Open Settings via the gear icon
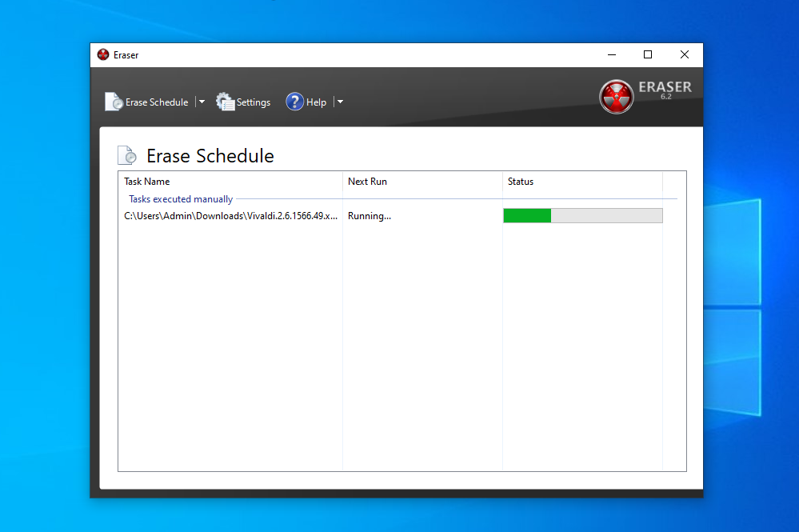Image resolution: width=799 pixels, height=532 pixels. pyautogui.click(x=226, y=102)
